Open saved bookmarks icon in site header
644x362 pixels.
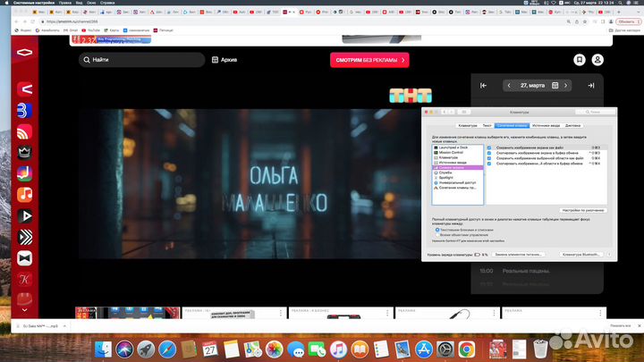[579, 60]
